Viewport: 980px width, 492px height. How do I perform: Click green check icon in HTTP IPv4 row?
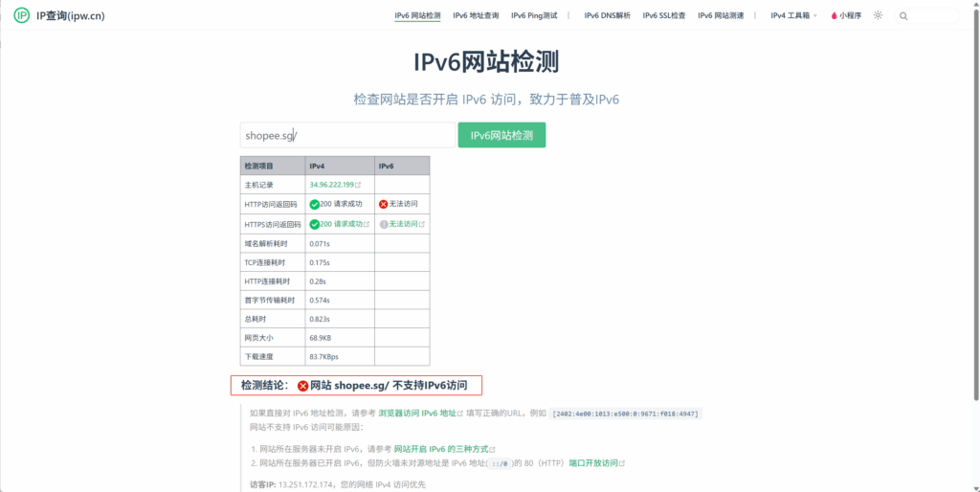314,205
